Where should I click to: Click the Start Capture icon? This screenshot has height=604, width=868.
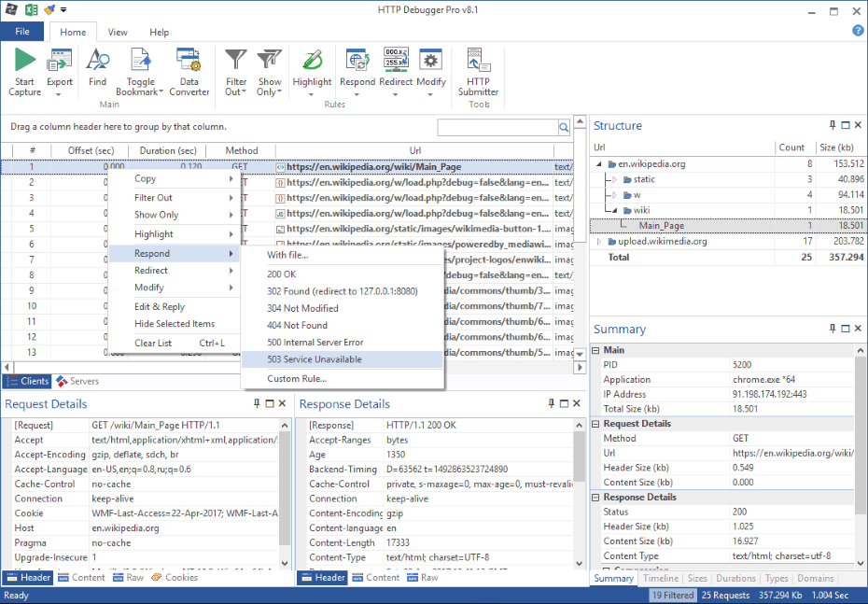[x=25, y=60]
